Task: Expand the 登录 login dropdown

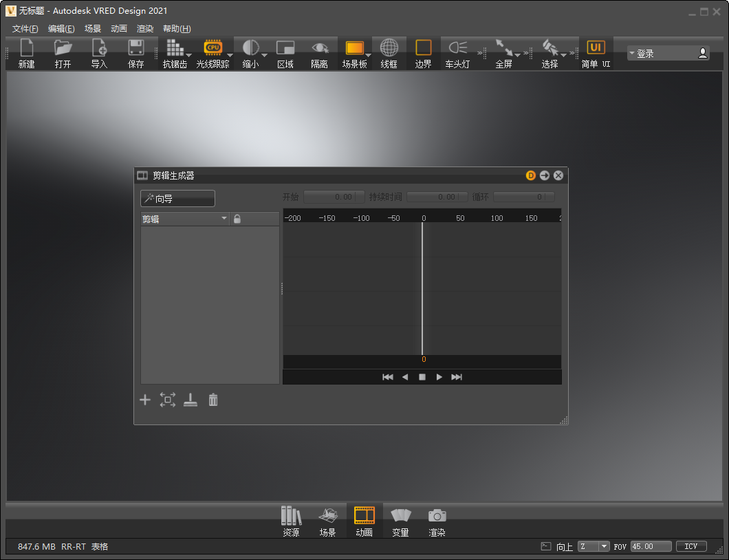Action: (632, 53)
